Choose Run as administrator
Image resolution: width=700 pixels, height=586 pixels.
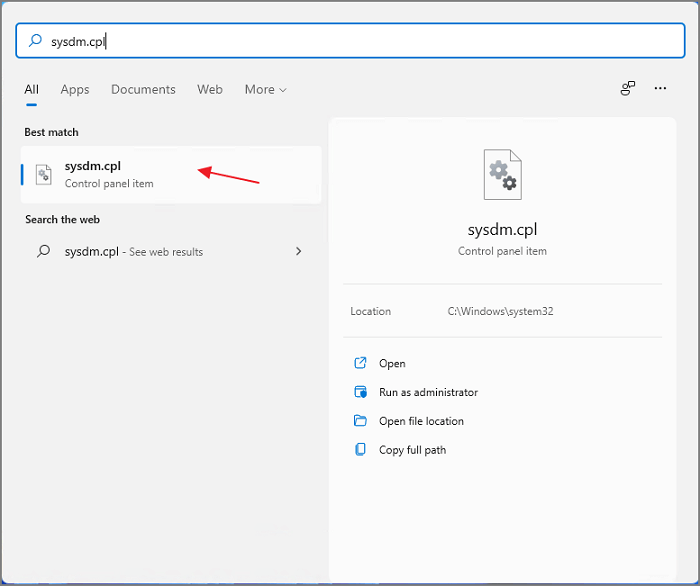[x=428, y=393]
